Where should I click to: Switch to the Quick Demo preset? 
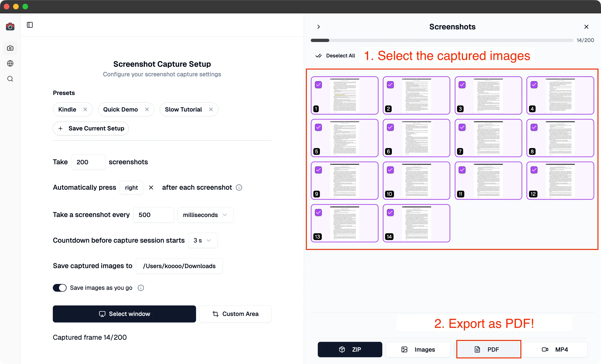pos(121,109)
